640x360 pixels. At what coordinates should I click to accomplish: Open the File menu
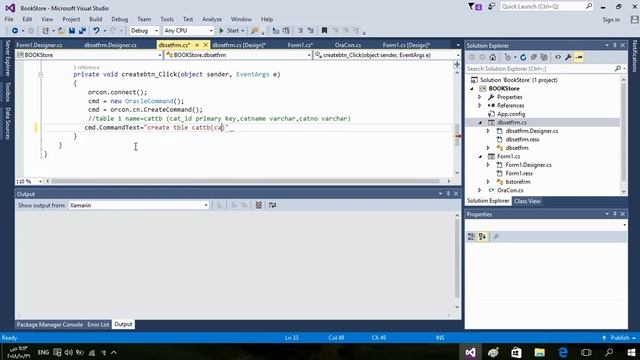click(9, 19)
